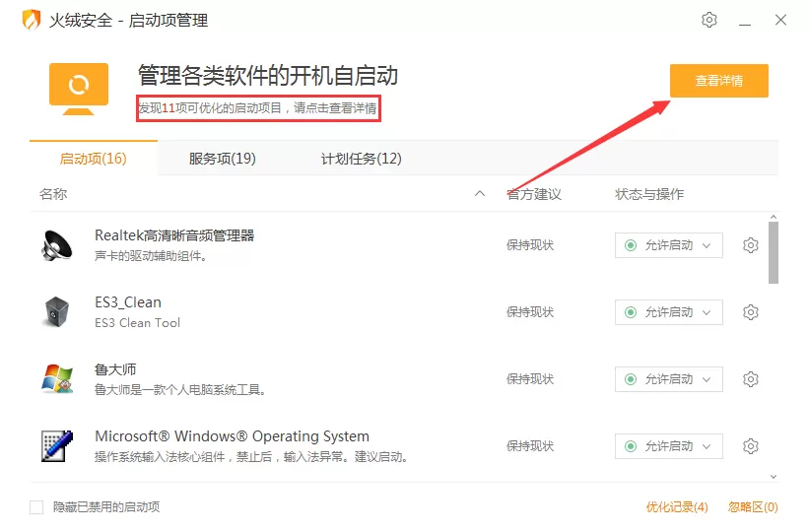Expand 允许启动 dropdown for ES3_Clean
The width and height of the screenshot is (808, 532).
click(668, 312)
